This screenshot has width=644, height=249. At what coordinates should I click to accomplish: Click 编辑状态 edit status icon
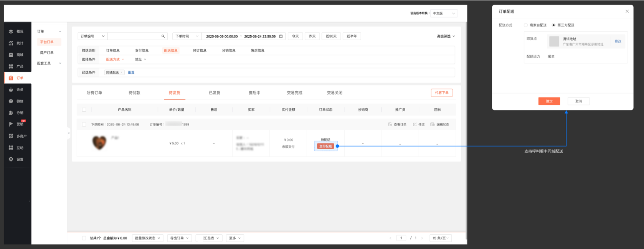[x=433, y=125]
